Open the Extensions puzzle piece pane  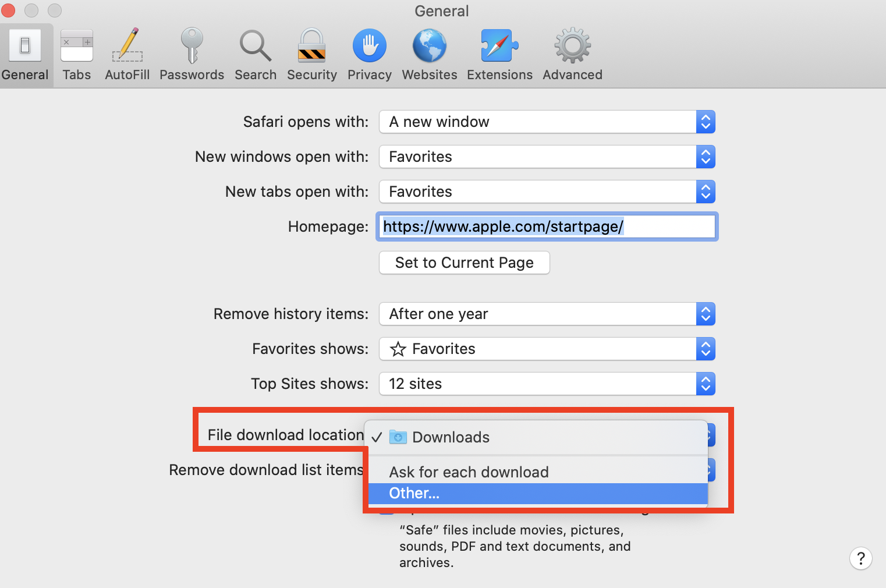500,55
